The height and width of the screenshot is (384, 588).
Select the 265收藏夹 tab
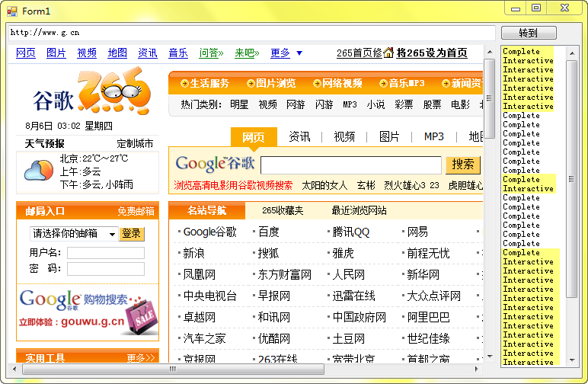[x=283, y=210]
